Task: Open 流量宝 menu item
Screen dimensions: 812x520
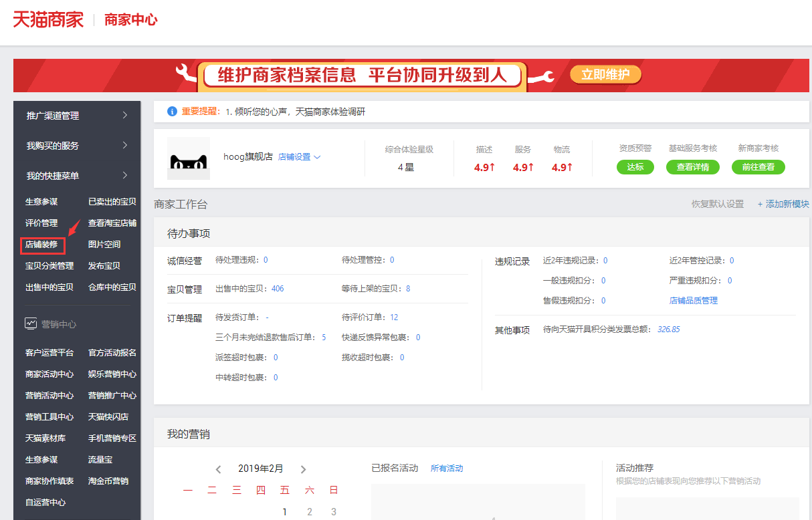Action: tap(100, 460)
